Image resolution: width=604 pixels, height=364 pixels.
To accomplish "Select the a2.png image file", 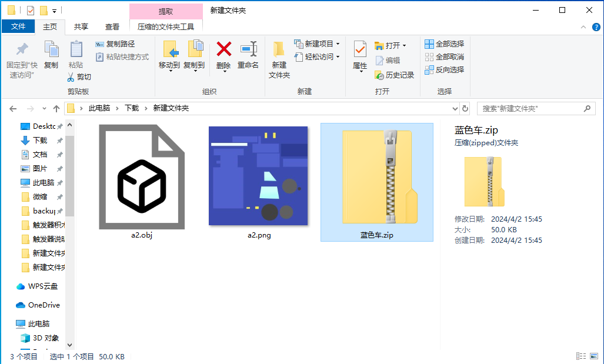I will tap(258, 182).
